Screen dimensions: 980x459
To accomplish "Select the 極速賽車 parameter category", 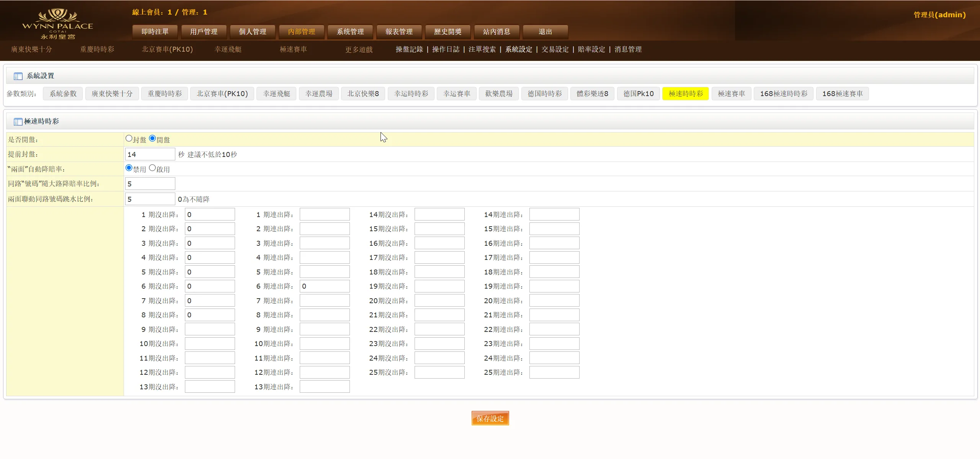I will point(731,93).
